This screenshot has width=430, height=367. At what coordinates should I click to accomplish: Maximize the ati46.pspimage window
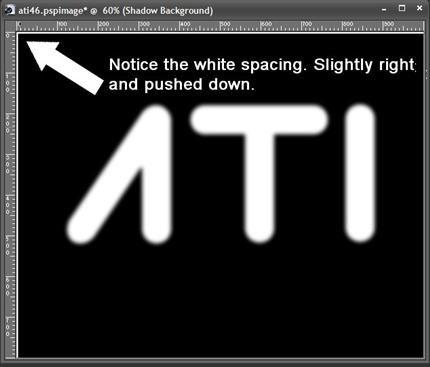[x=402, y=8]
